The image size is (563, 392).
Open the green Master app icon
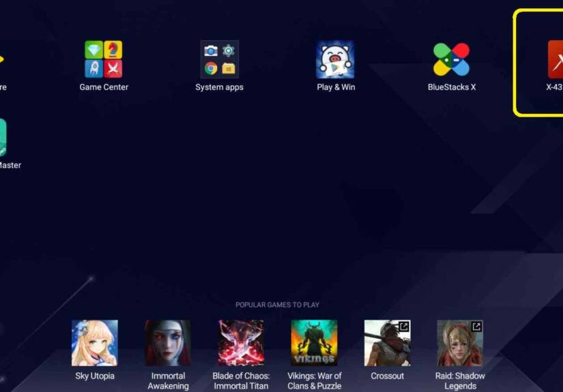tap(3, 137)
